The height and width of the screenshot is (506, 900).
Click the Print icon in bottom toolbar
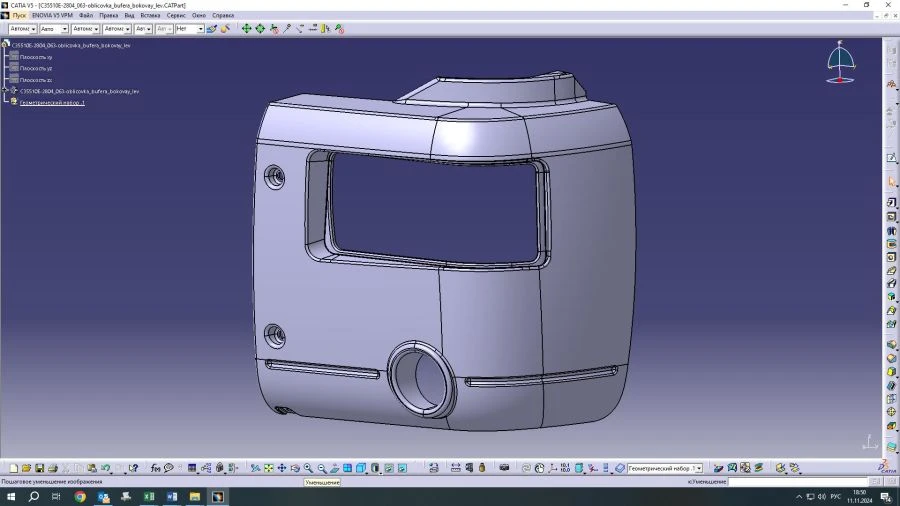pos(53,468)
